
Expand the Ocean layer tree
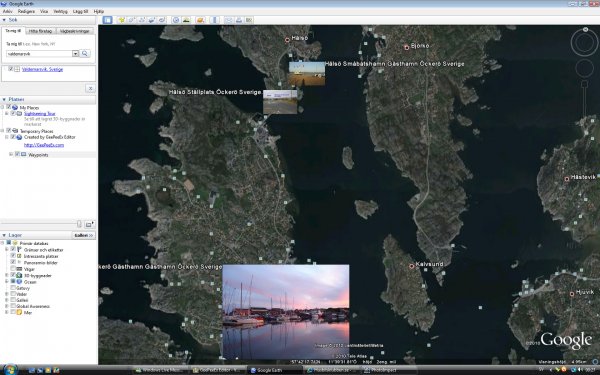coord(7,282)
